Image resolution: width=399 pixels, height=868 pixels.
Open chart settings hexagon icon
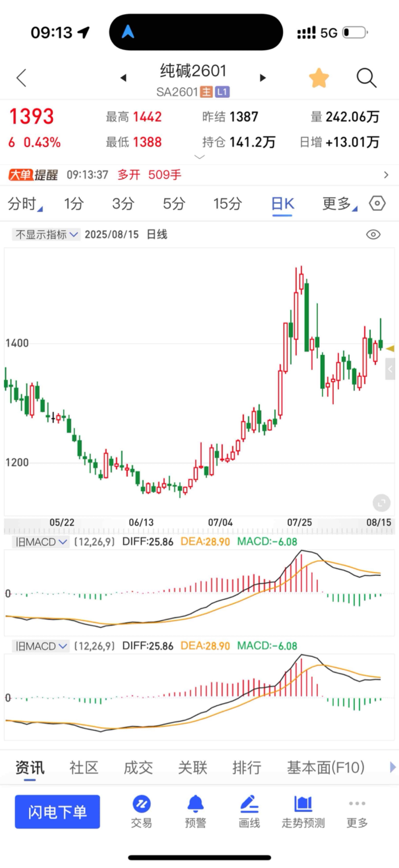point(377,203)
